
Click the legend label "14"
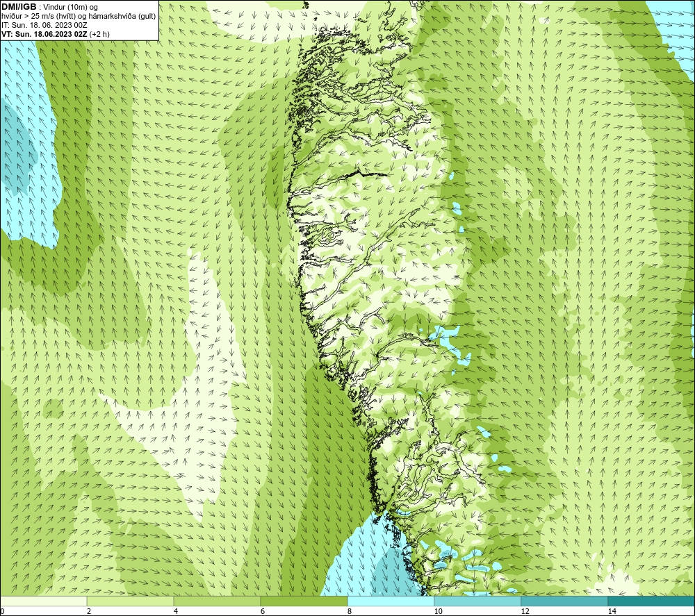tap(612, 611)
